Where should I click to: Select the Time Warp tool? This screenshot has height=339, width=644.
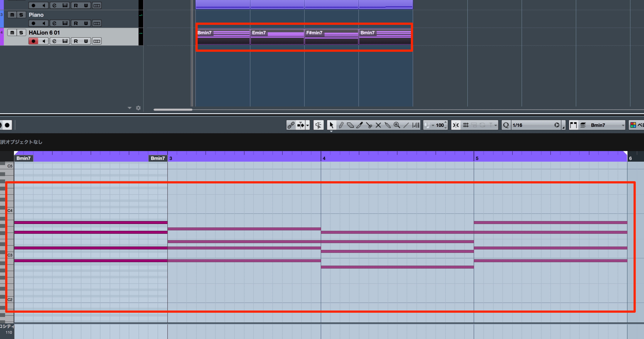416,125
